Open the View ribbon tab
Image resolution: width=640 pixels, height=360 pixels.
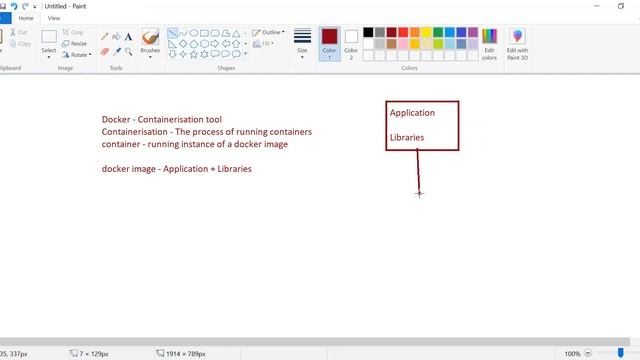click(x=53, y=18)
